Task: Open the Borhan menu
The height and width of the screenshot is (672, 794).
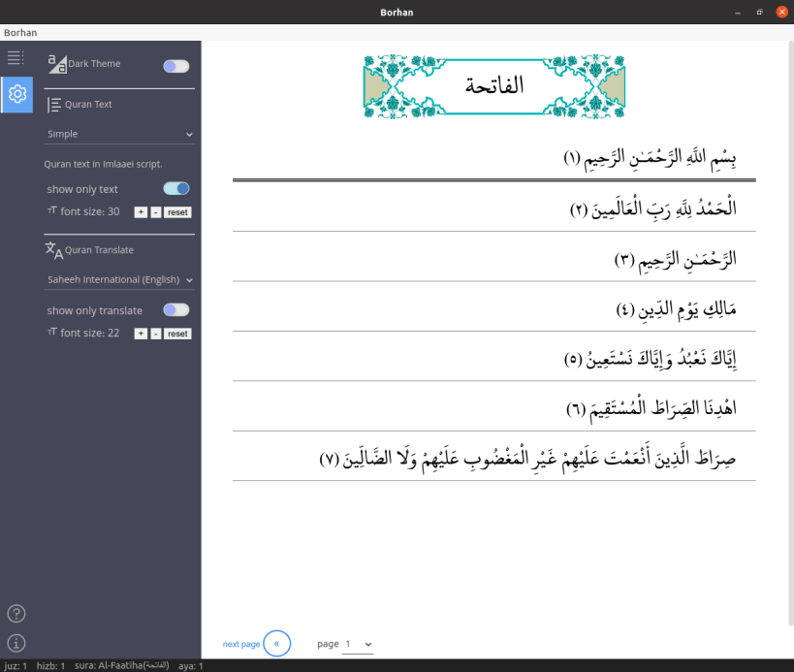Action: [20, 32]
